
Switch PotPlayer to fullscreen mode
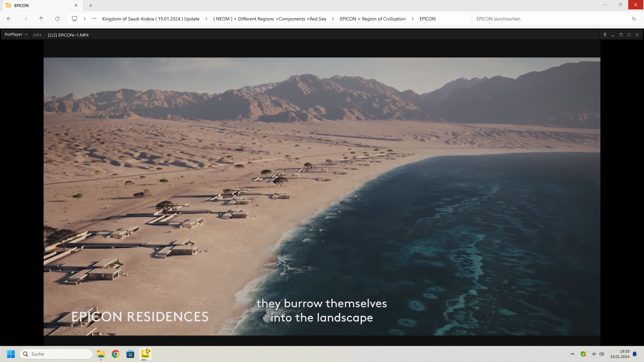629,35
